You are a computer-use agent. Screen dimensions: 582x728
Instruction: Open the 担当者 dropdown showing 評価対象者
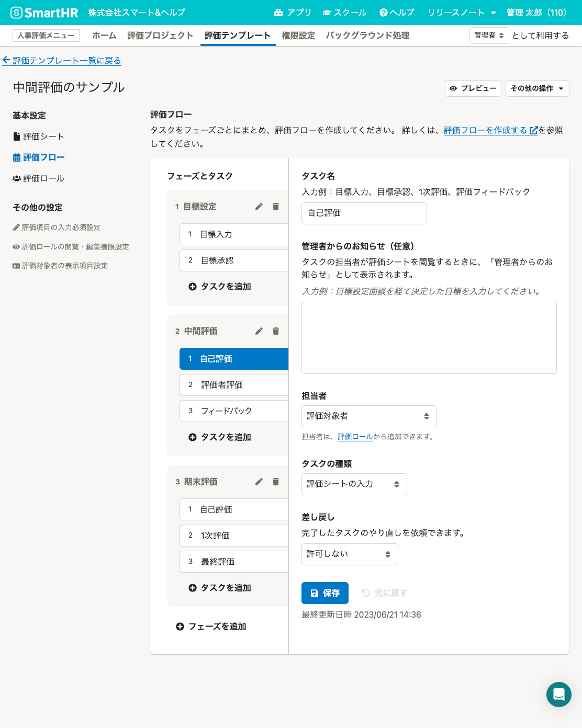369,416
